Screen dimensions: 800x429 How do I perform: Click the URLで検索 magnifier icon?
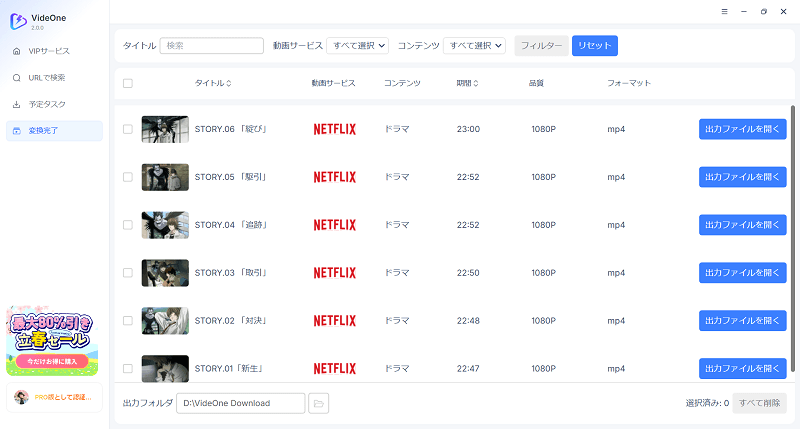click(17, 78)
